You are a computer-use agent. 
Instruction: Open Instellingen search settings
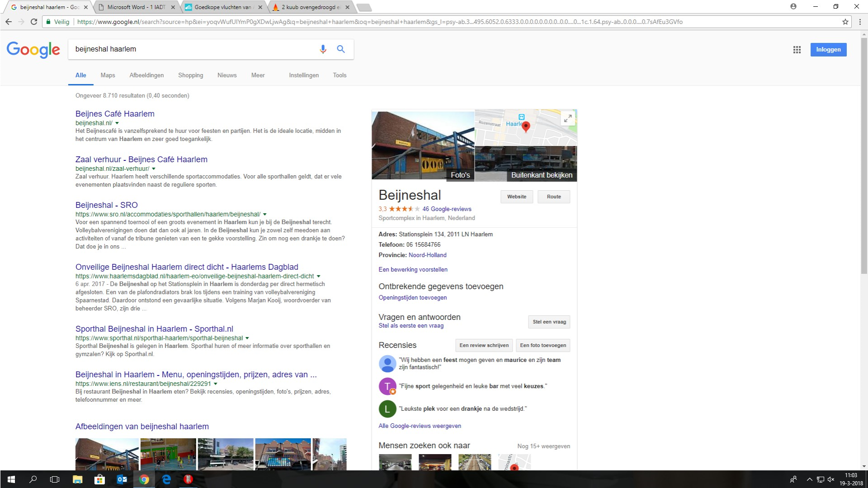[304, 75]
